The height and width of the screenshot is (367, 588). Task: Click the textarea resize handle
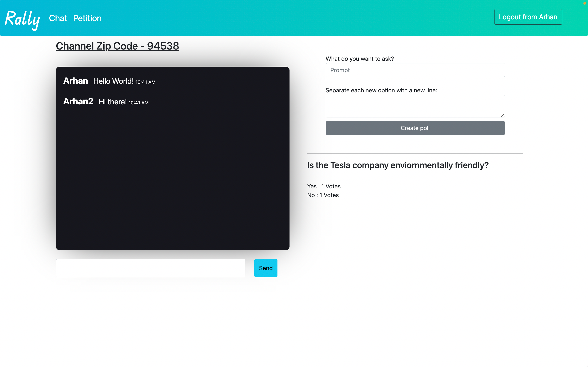pyautogui.click(x=502, y=115)
